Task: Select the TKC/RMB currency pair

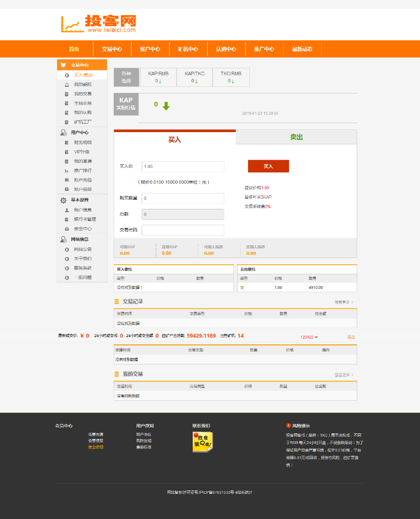Action: pyautogui.click(x=231, y=77)
